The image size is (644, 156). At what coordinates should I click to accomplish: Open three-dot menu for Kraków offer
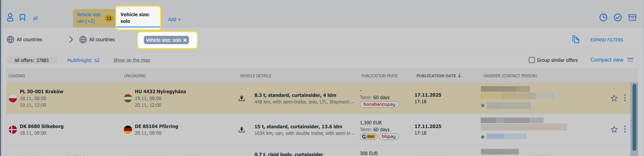click(625, 98)
